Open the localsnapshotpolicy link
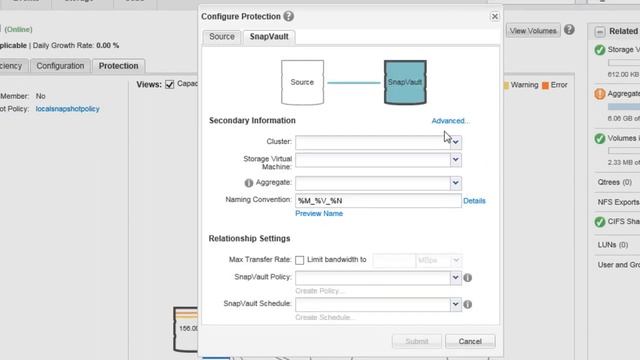This screenshot has width=640, height=360. pyautogui.click(x=67, y=109)
